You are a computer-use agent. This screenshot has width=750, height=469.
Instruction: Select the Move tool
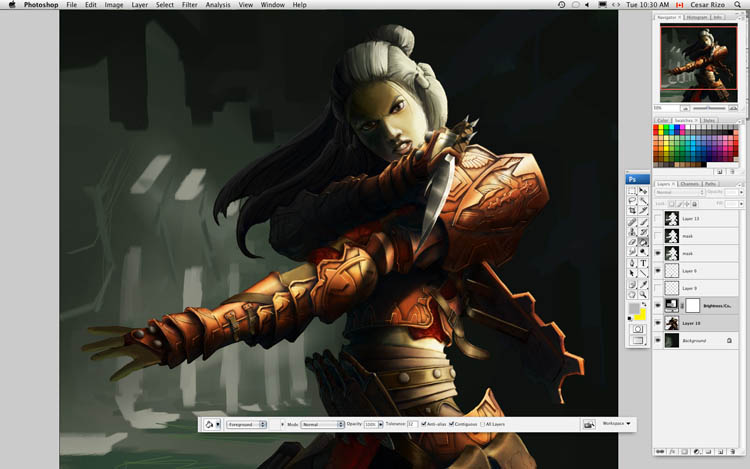(x=643, y=191)
